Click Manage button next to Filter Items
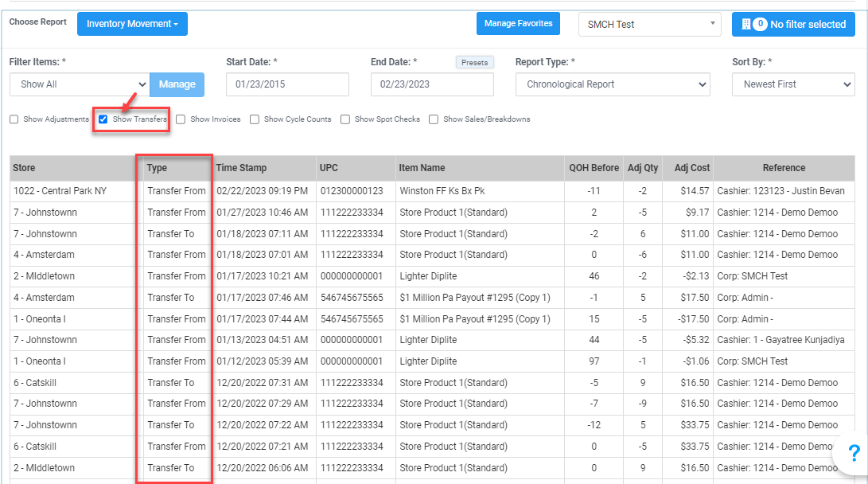Image resolution: width=868 pixels, height=484 pixels. pos(177,84)
